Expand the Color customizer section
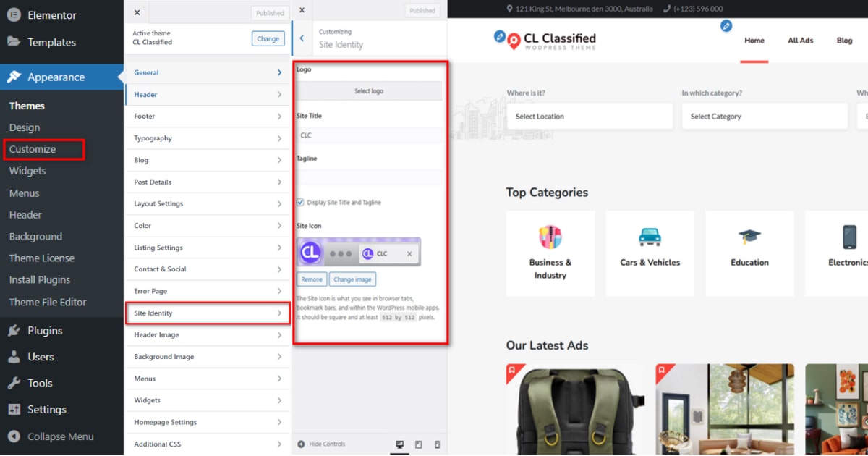The width and height of the screenshot is (868, 456). pos(208,226)
